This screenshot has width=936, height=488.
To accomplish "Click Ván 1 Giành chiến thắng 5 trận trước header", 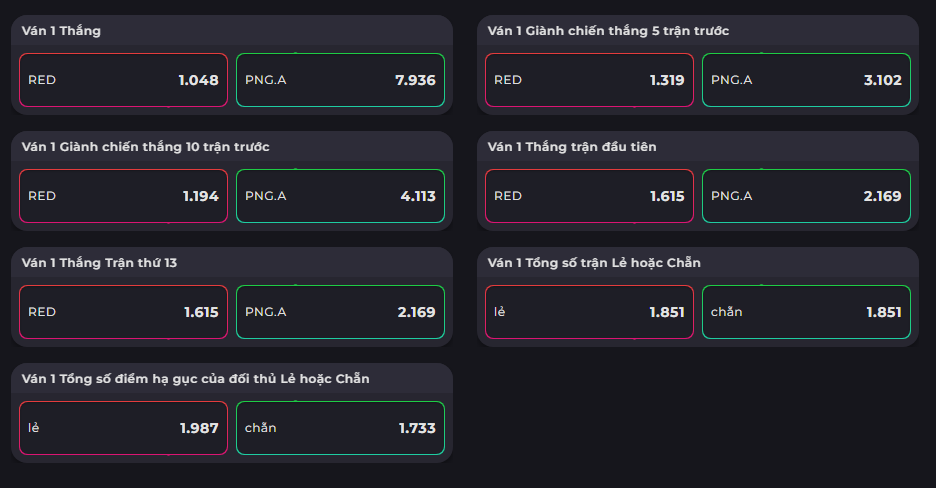I will point(608,31).
